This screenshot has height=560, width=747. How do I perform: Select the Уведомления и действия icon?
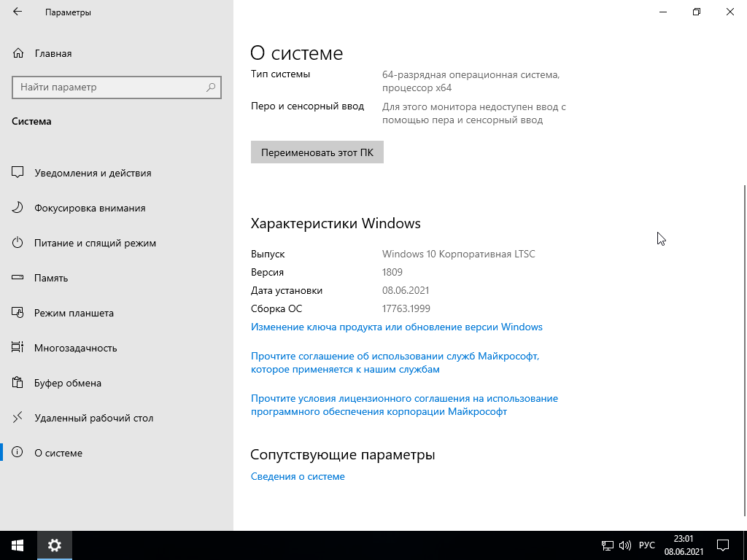click(x=18, y=172)
